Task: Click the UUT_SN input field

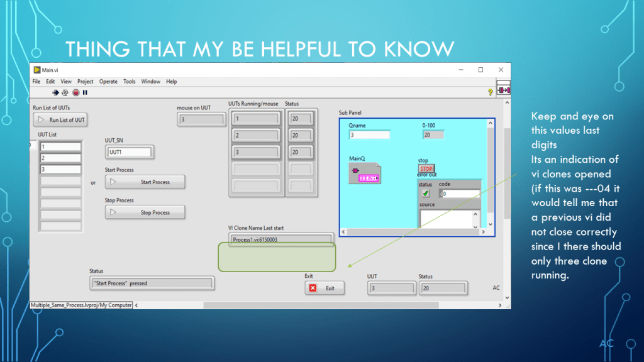Action: [x=130, y=152]
